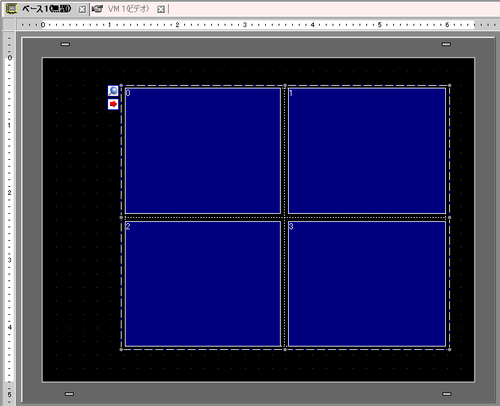This screenshot has height=406, width=500.
Task: Click the horizontal ruler at mark 3
Action: point(245,25)
